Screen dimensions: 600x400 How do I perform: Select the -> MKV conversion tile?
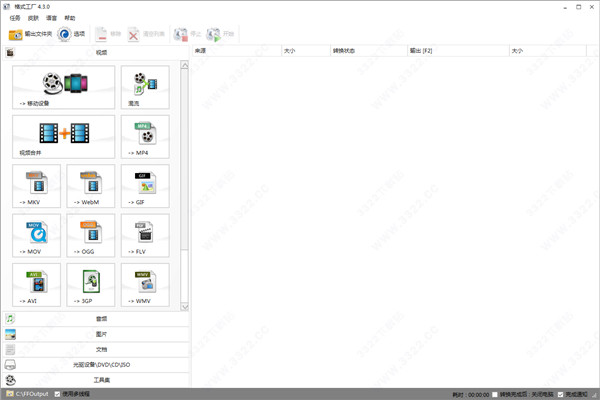36,186
